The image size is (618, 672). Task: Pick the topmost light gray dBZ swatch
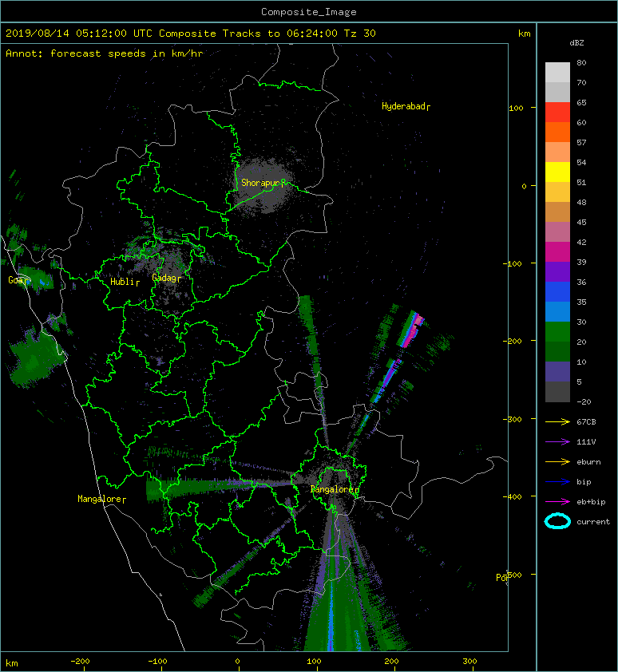(x=557, y=73)
